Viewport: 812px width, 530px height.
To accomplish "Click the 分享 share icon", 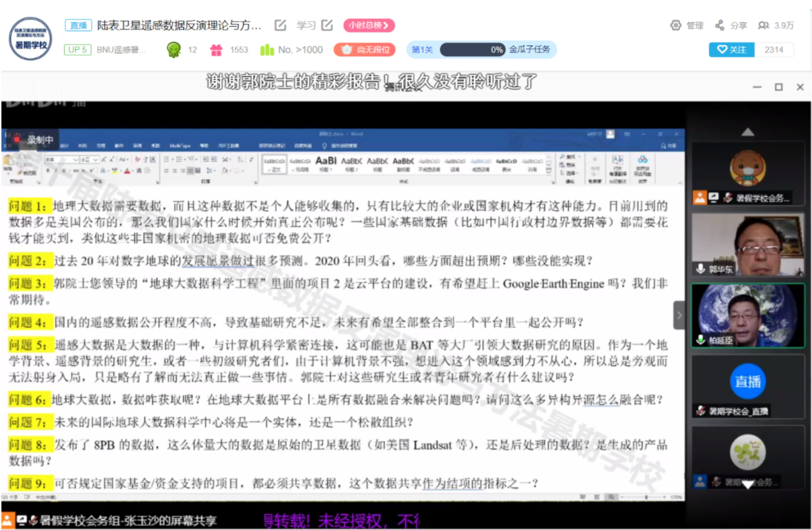I will click(x=720, y=25).
